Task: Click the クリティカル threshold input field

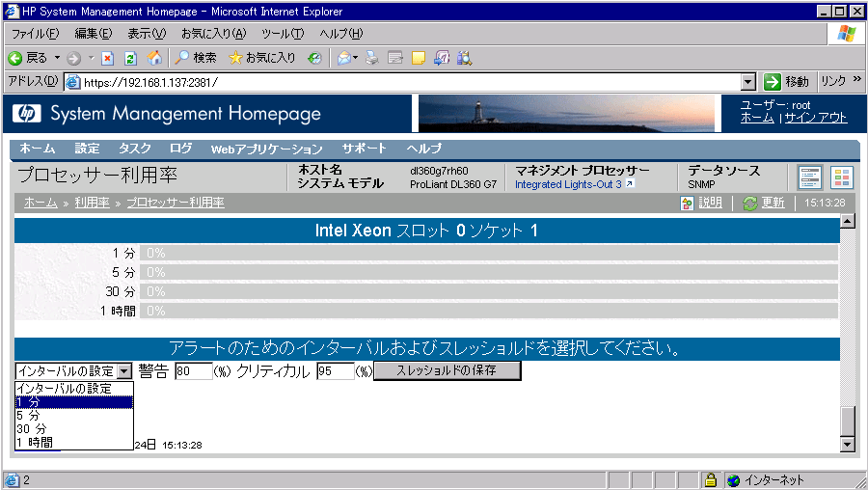Action: 336,371
